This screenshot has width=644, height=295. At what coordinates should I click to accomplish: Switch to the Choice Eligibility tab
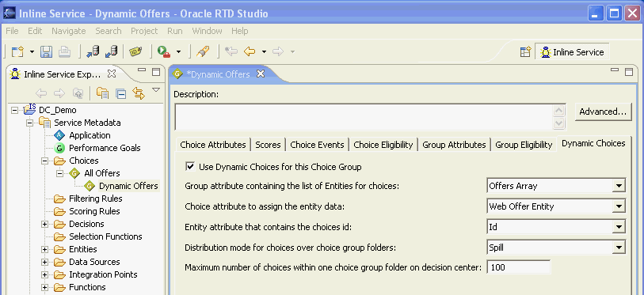tap(383, 145)
